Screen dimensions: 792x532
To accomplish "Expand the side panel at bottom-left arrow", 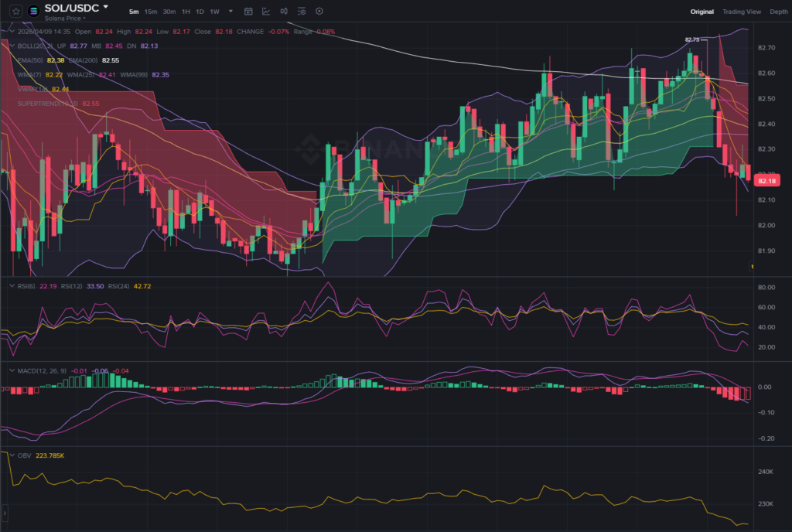I will pos(5,512).
